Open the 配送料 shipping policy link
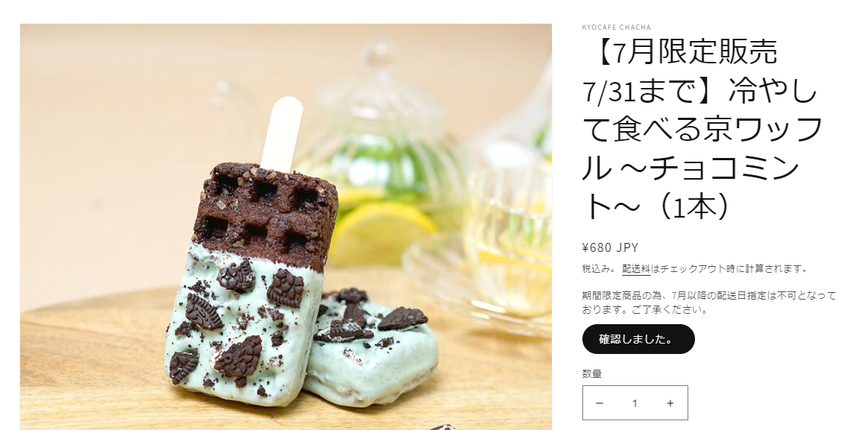The image size is (868, 430). (x=635, y=269)
